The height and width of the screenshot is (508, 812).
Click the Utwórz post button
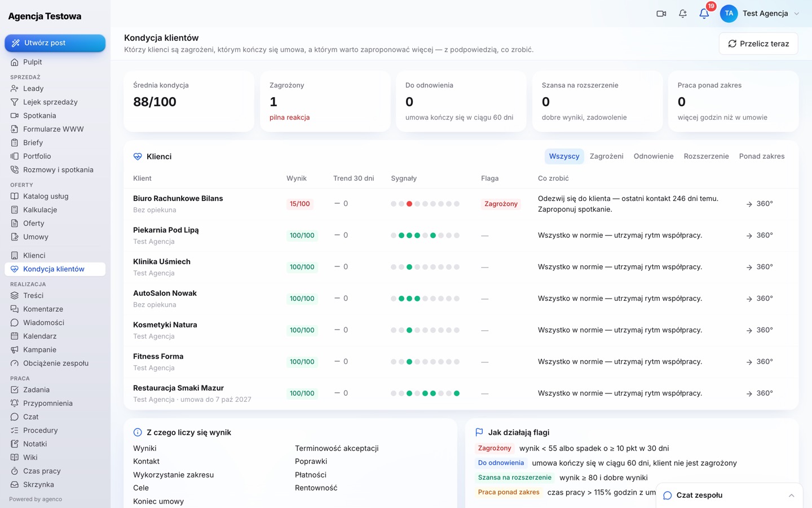55,43
